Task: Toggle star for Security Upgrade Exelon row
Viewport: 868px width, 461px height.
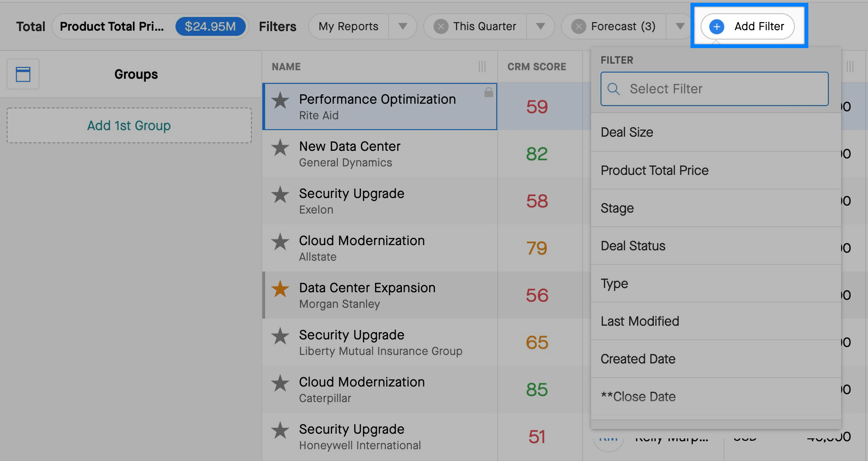Action: (280, 194)
